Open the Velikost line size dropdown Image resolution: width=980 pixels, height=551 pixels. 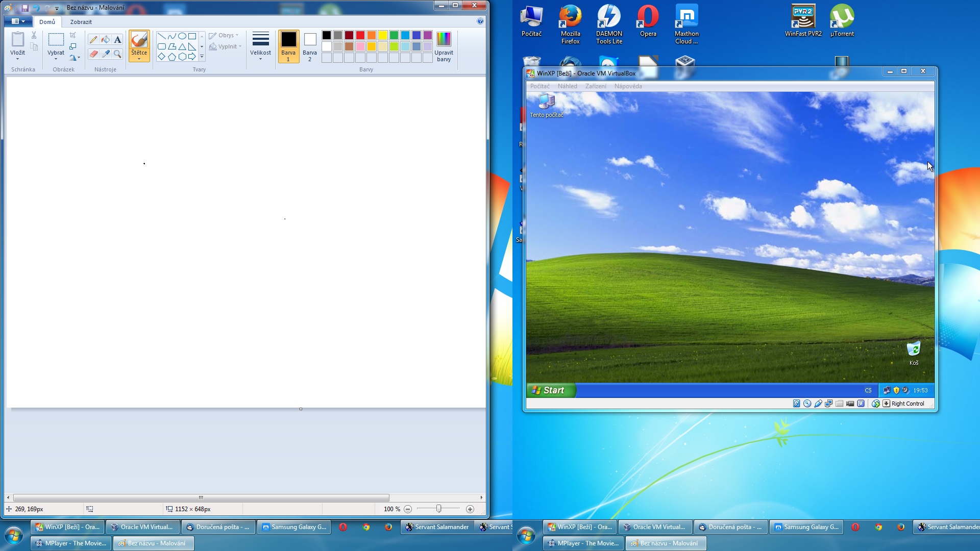pyautogui.click(x=260, y=46)
